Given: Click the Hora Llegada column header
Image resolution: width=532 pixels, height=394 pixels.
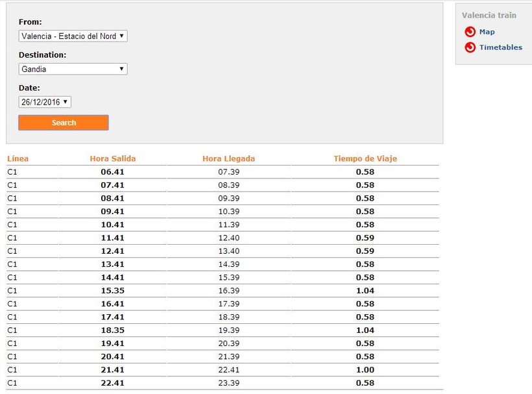Looking at the screenshot, I should (228, 158).
